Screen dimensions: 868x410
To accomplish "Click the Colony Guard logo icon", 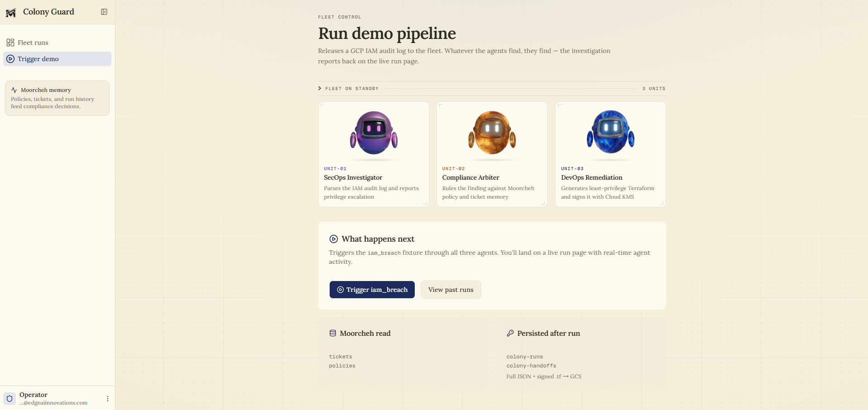I will click(x=11, y=12).
